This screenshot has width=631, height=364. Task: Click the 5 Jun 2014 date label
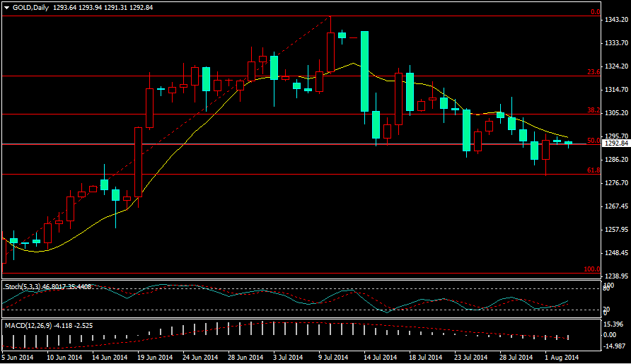coord(17,357)
